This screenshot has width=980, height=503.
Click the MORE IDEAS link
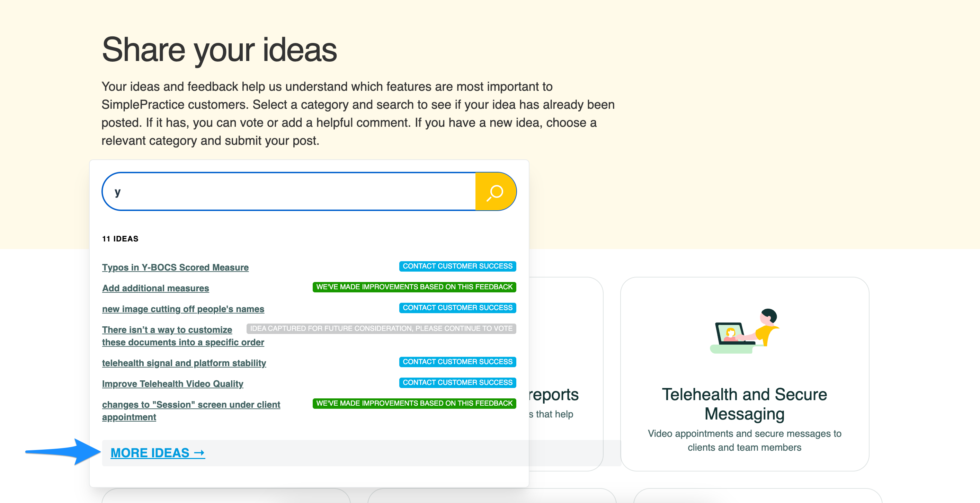[158, 453]
